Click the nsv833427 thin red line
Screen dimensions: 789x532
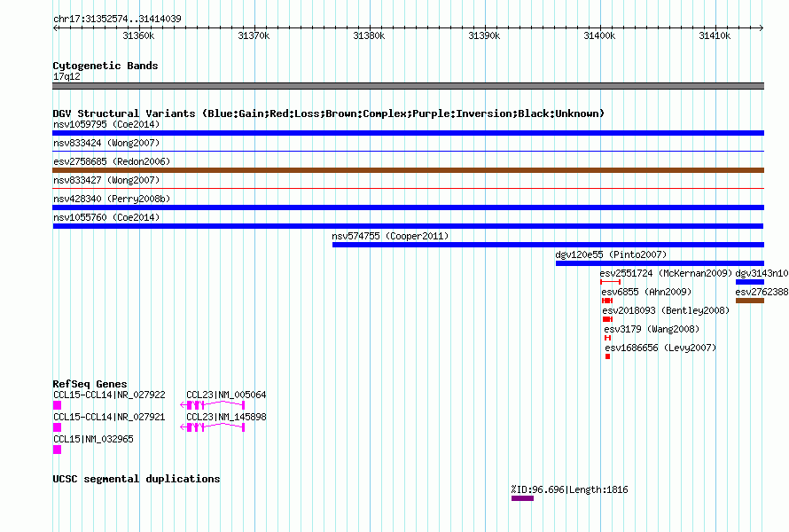coord(408,188)
